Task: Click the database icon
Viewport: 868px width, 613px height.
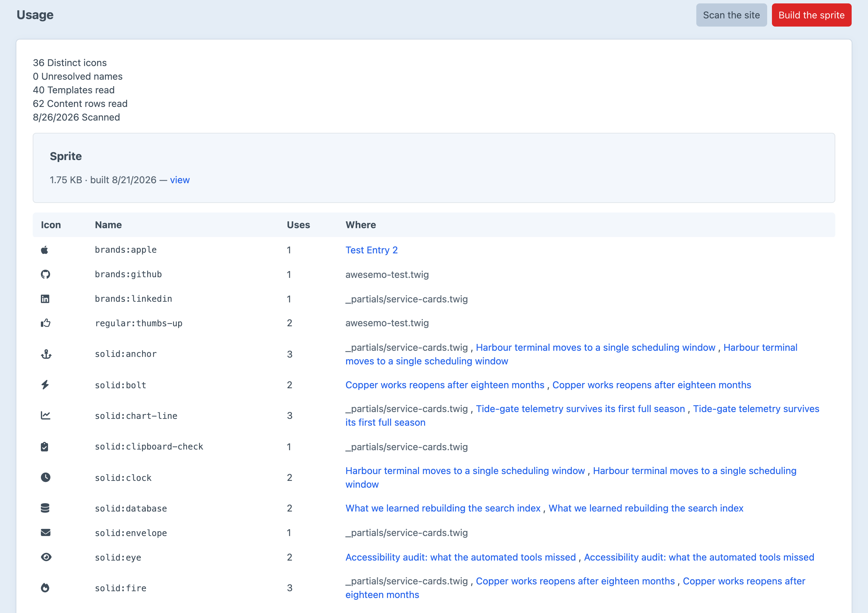Action: (x=45, y=508)
